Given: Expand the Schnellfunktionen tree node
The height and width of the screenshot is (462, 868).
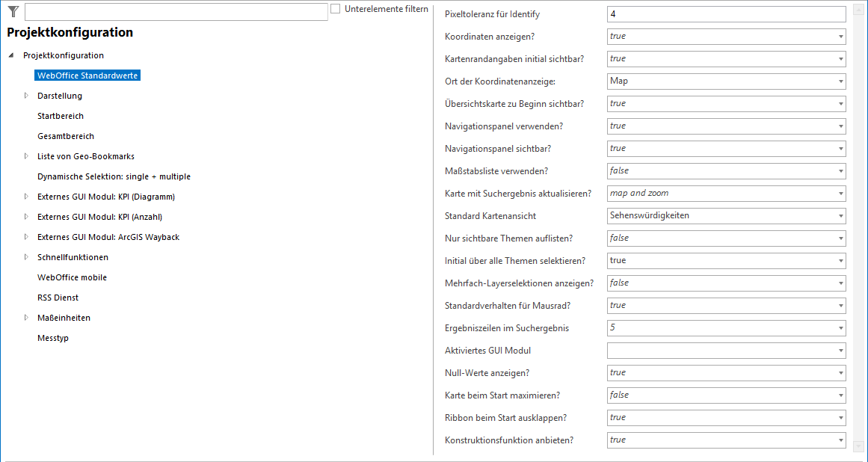Looking at the screenshot, I should tap(26, 257).
